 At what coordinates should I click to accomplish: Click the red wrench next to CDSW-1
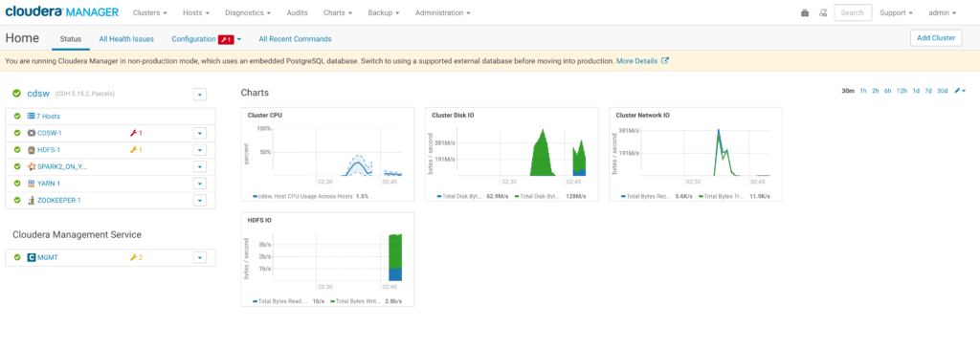(132, 133)
